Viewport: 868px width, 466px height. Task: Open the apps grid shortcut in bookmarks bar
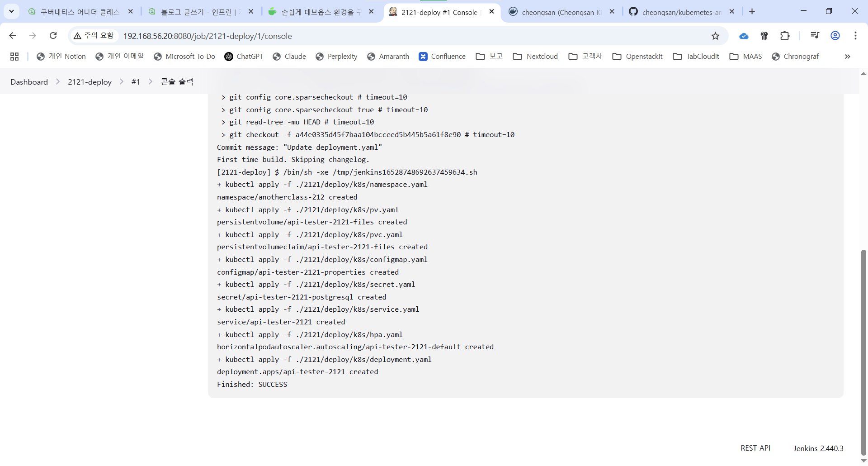point(14,57)
